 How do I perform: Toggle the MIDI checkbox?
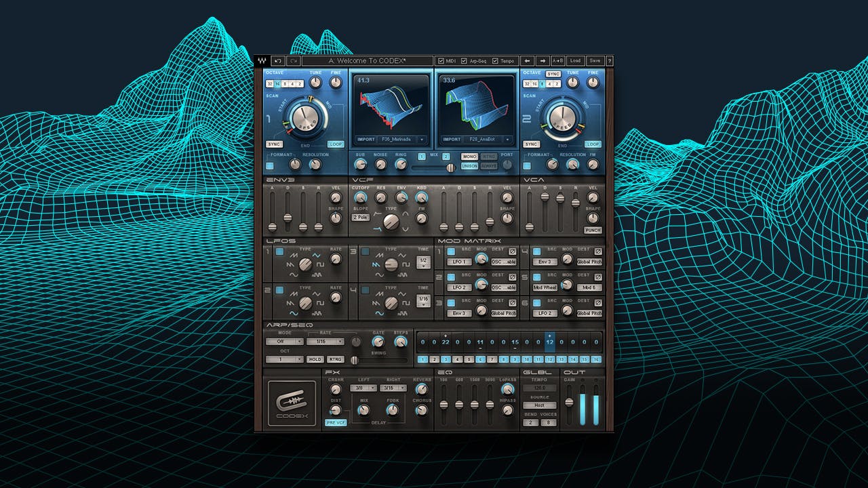[441, 60]
